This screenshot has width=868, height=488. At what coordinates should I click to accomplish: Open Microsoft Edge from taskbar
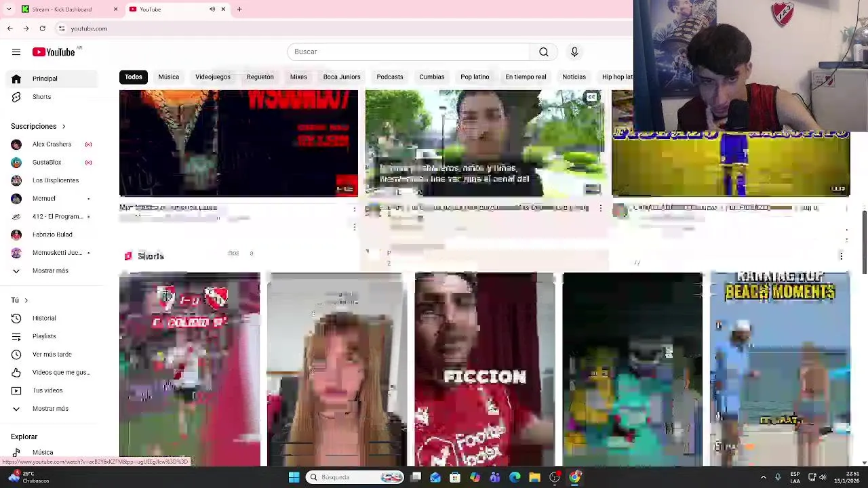pos(515,477)
